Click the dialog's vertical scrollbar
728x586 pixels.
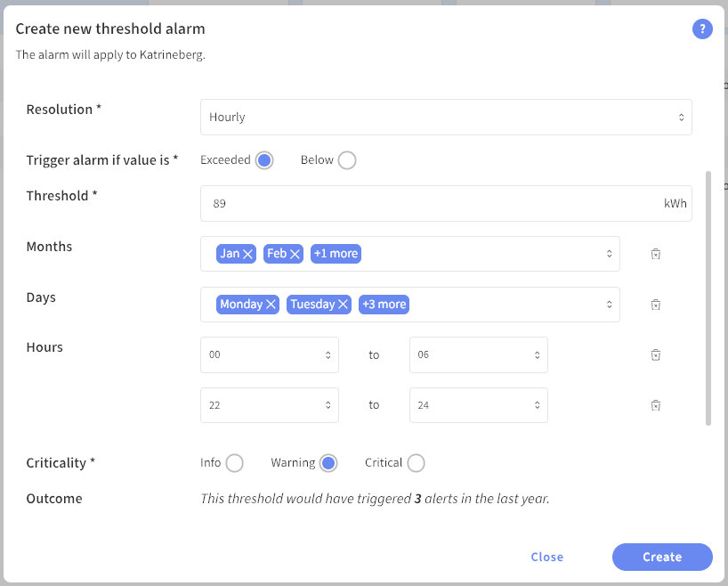[708, 298]
